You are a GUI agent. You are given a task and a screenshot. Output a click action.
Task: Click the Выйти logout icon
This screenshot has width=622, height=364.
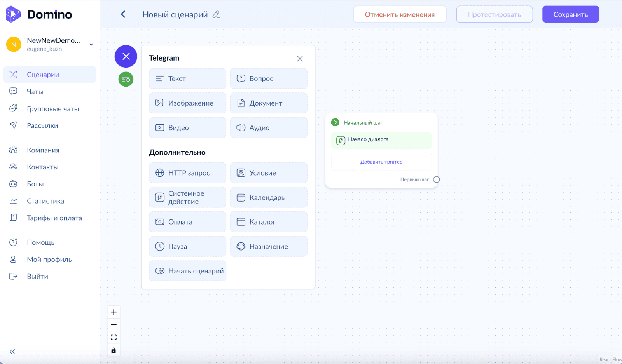[13, 276]
